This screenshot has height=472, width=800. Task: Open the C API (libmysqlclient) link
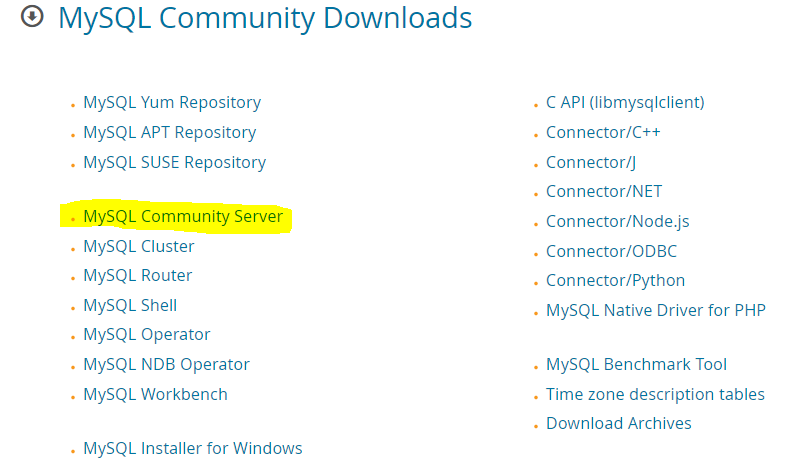[x=625, y=103]
